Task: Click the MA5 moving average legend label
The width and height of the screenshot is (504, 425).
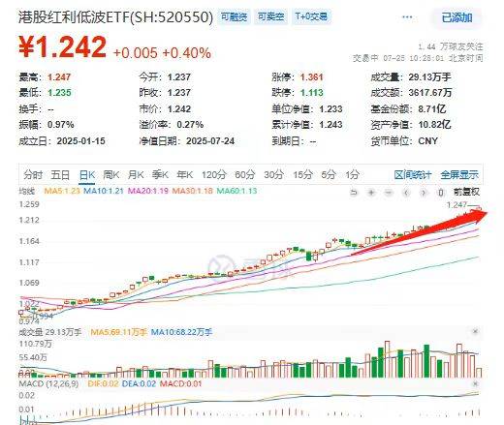Action: click(x=62, y=191)
